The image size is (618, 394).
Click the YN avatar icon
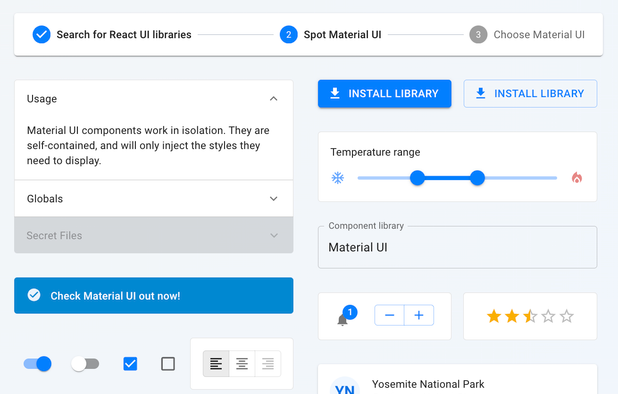(x=345, y=387)
